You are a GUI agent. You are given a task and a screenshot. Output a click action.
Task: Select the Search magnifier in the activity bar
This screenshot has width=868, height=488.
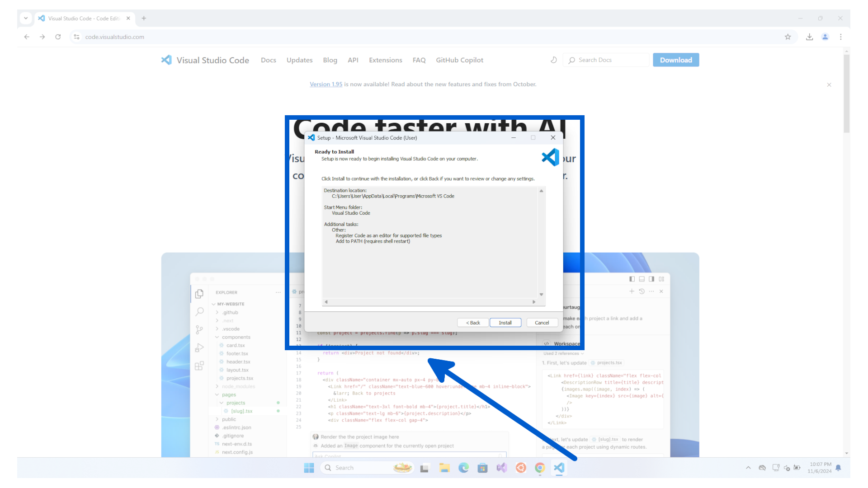[199, 311]
